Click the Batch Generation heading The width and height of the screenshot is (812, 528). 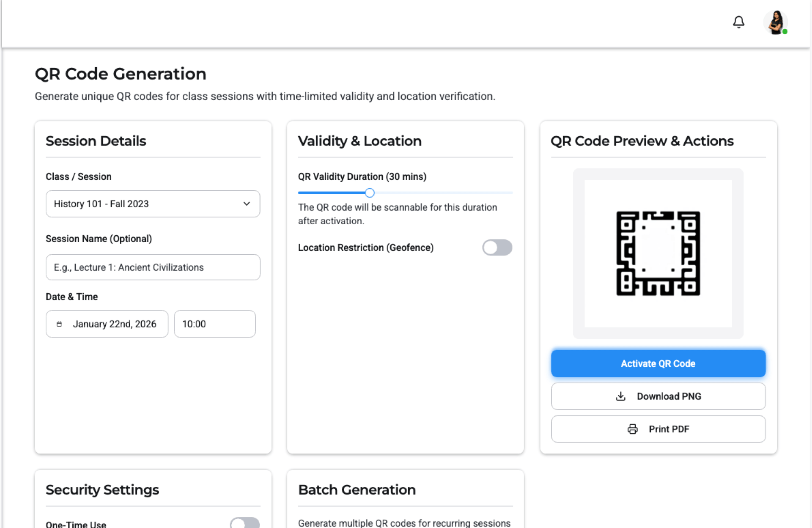click(x=357, y=489)
